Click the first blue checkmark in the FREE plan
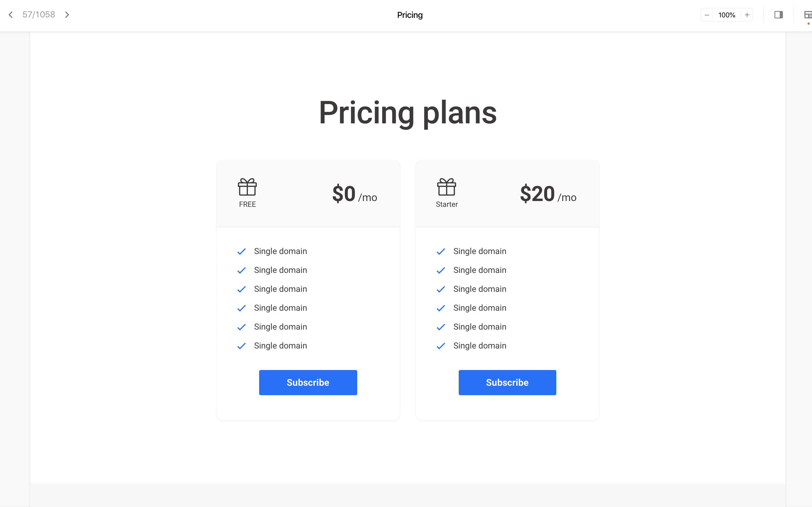Viewport: 812px width, 507px height. (x=241, y=251)
